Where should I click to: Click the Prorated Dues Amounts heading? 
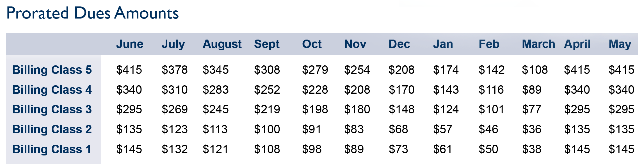tap(92, 13)
